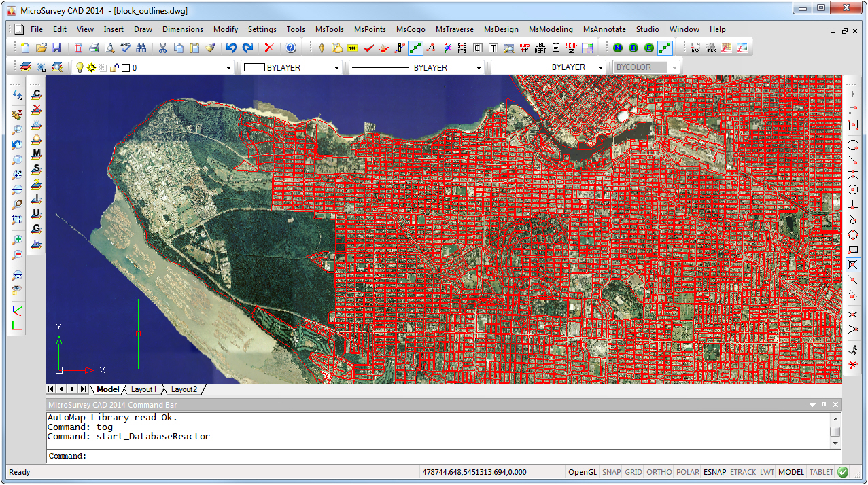Click the Save (floppy disk) icon

coord(56,48)
